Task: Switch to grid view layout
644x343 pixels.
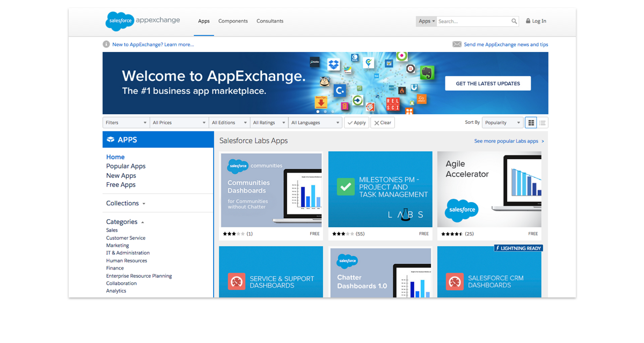Action: coord(531,123)
